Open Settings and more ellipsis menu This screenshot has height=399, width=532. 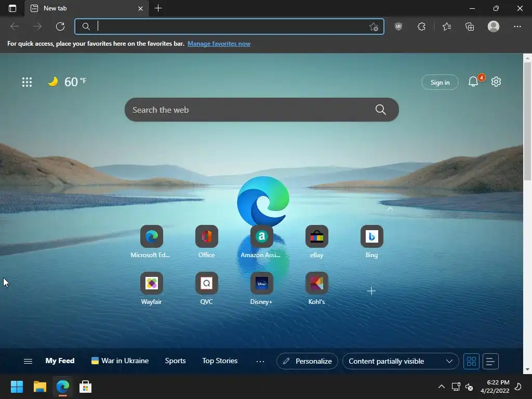click(517, 26)
